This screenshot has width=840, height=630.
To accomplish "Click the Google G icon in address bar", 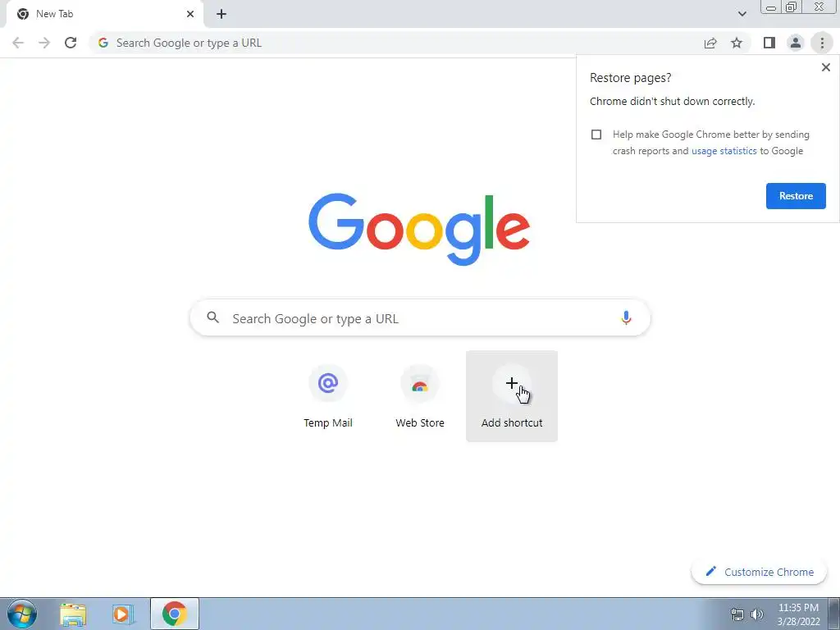I will click(x=103, y=43).
